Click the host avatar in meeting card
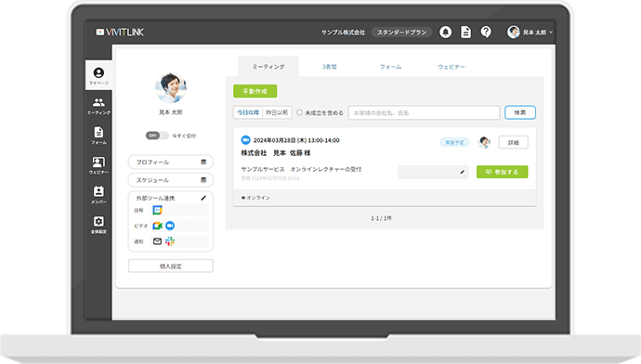Screen dimensions: 641x364 [484, 142]
